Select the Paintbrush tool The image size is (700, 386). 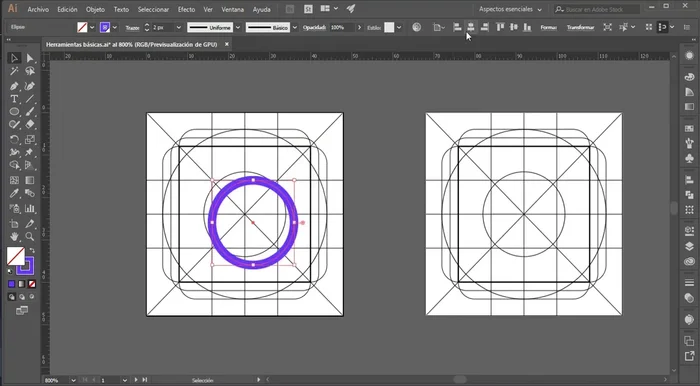click(30, 112)
